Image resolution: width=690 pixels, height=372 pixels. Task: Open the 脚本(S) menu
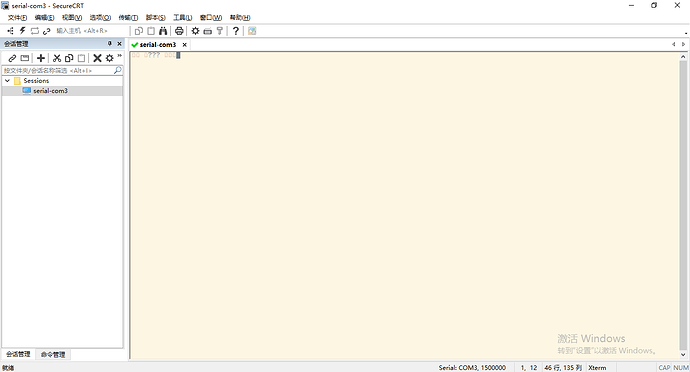point(155,18)
